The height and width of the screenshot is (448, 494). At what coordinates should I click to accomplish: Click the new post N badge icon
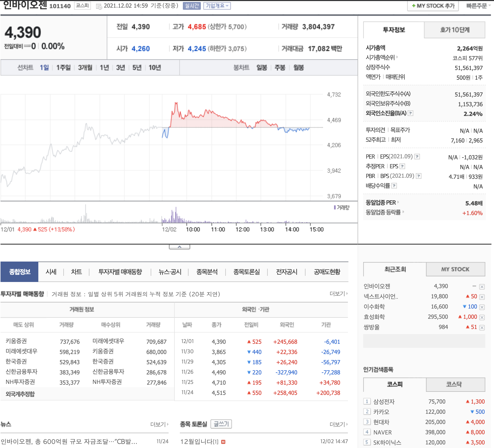pyautogui.click(x=223, y=442)
